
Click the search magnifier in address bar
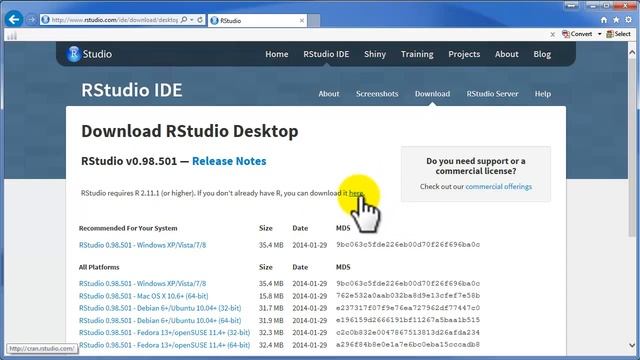click(184, 20)
